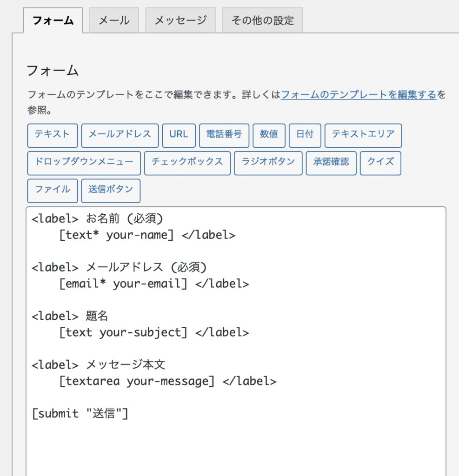Insert 電話番号 field tag
Image resolution: width=459 pixels, height=476 pixels.
pyautogui.click(x=224, y=135)
